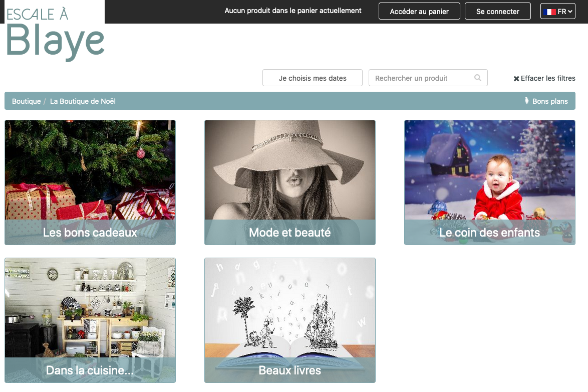Clear filters with Effacer les filtres
Screen dimensions: 588x392
pos(544,78)
